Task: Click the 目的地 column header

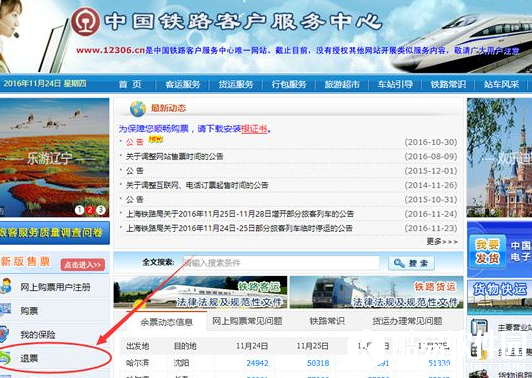Action: [x=185, y=346]
